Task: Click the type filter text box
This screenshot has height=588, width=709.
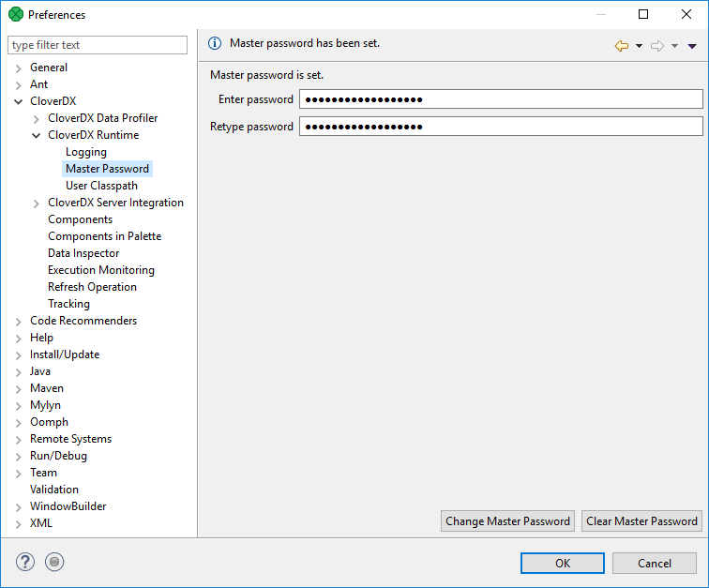Action: [98, 45]
